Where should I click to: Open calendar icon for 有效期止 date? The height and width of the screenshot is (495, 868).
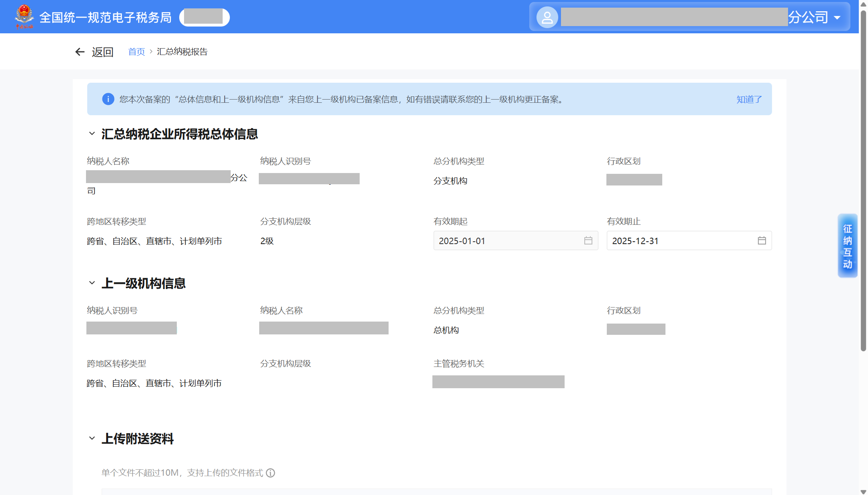coord(762,240)
